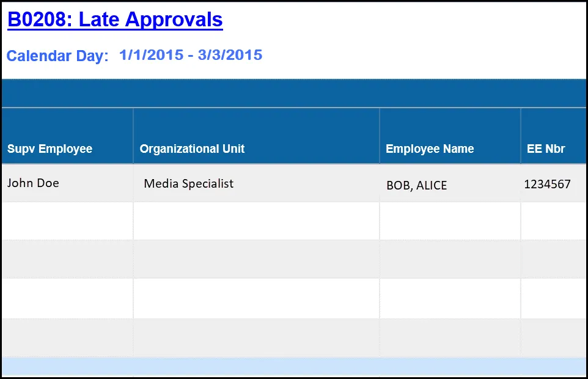Select the Media Specialist cell
588x379 pixels.
pyautogui.click(x=189, y=183)
